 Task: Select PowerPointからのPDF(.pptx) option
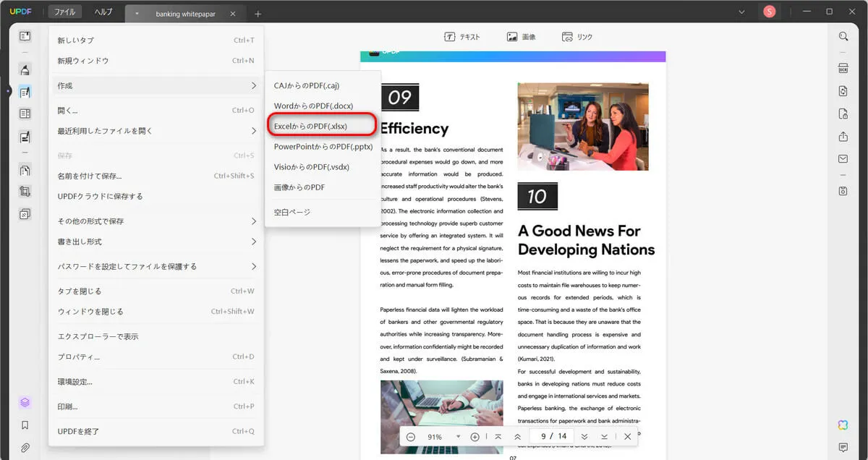(323, 146)
